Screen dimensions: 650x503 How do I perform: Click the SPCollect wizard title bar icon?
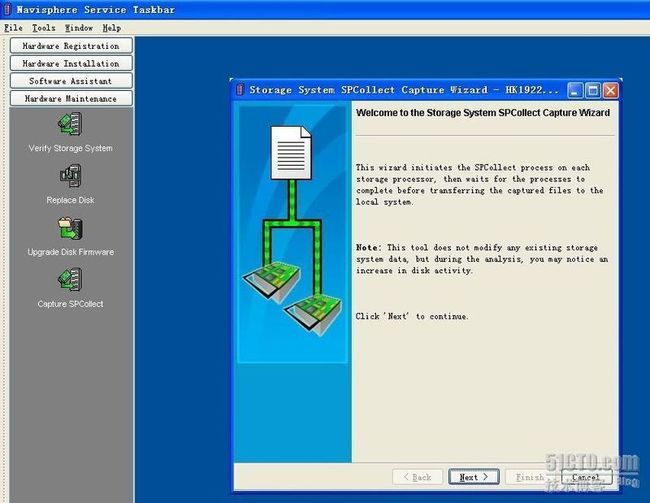(x=240, y=90)
